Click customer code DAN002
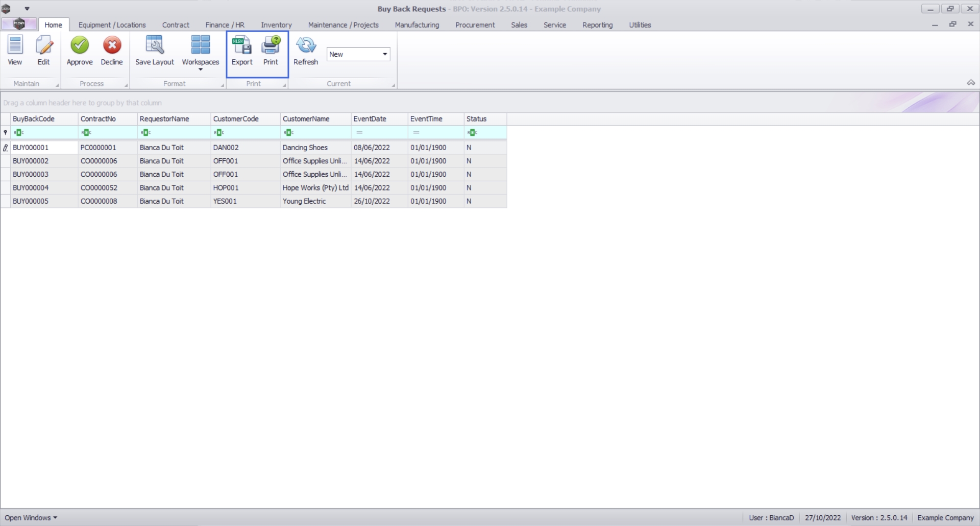This screenshot has width=980, height=526. pos(226,148)
